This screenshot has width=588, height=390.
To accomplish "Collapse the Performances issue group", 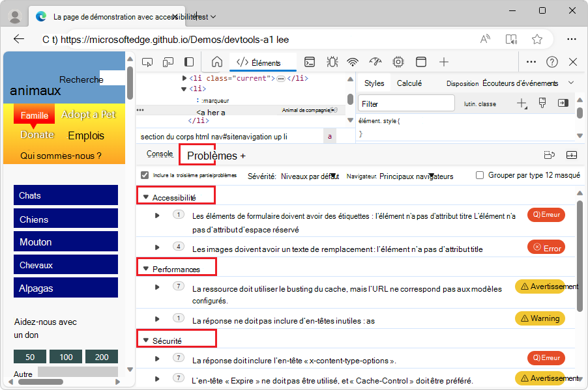I will (146, 268).
